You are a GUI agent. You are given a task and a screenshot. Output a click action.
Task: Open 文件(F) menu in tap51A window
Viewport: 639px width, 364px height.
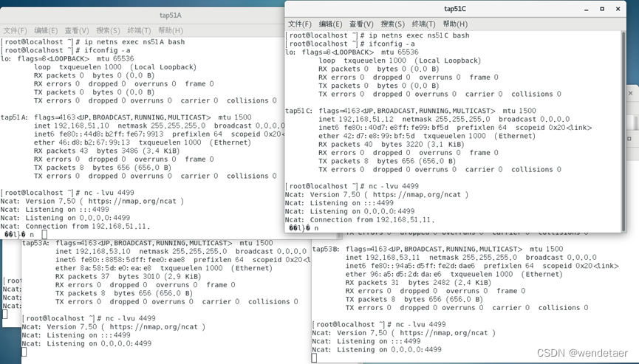pyautogui.click(x=15, y=30)
